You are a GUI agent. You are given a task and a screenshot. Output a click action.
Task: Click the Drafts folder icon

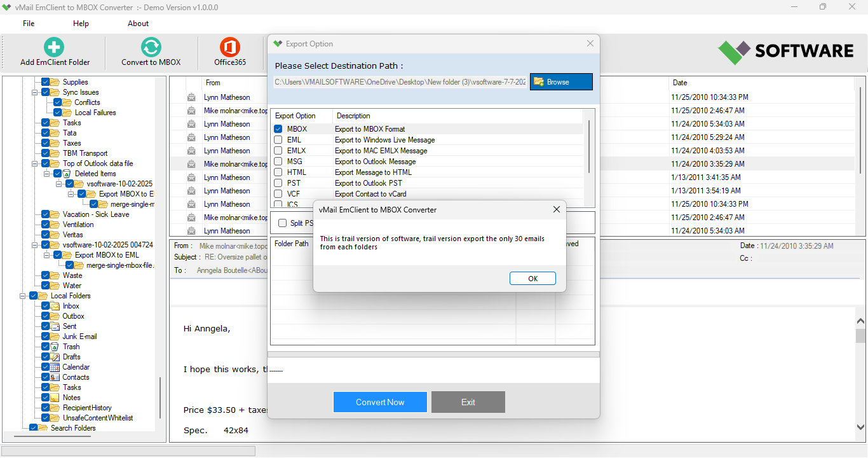[x=55, y=357]
